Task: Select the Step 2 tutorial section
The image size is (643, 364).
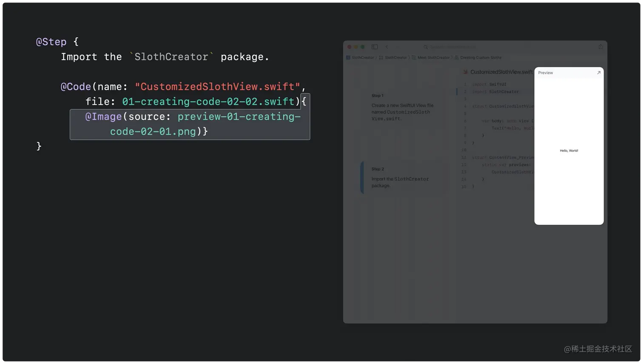Action: pos(402,177)
